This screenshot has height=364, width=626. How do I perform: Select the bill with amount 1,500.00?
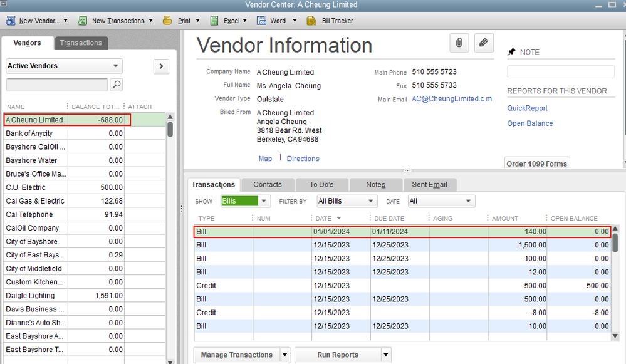tap(402, 245)
